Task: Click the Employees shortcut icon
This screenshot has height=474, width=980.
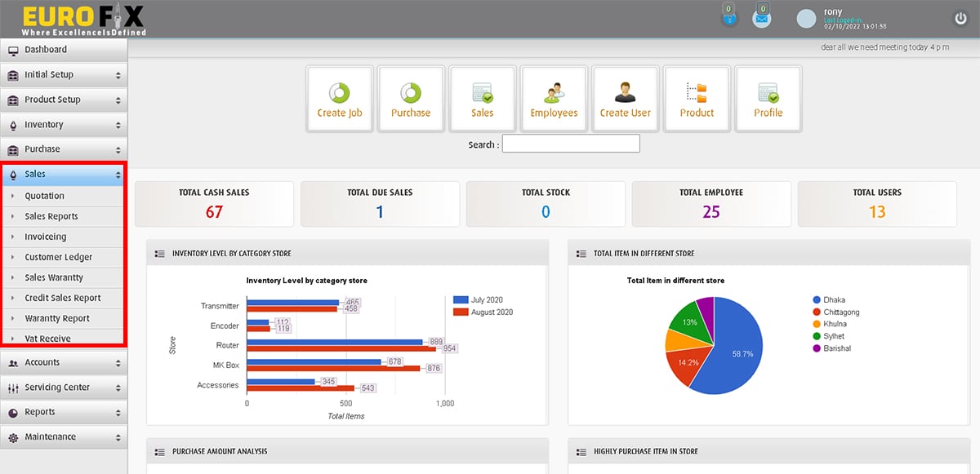Action: pyautogui.click(x=554, y=99)
